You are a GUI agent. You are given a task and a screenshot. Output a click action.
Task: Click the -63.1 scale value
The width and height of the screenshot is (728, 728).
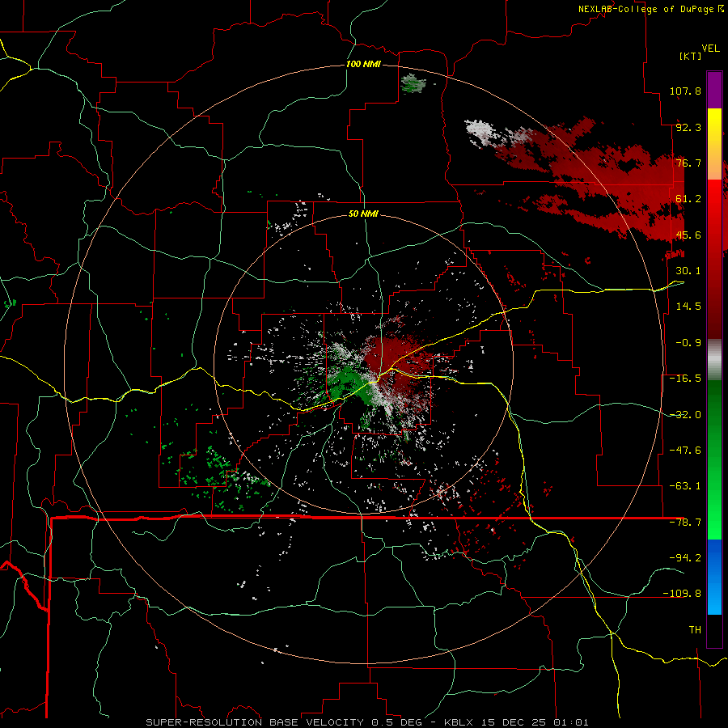[685, 486]
